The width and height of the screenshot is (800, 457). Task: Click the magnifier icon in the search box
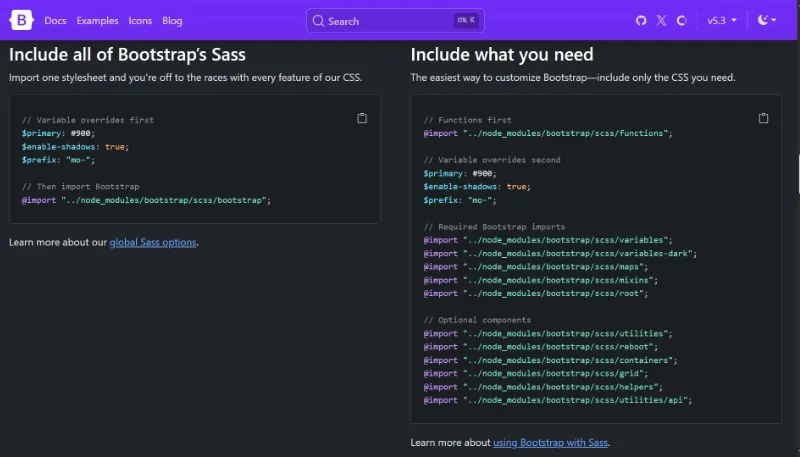pyautogui.click(x=318, y=21)
